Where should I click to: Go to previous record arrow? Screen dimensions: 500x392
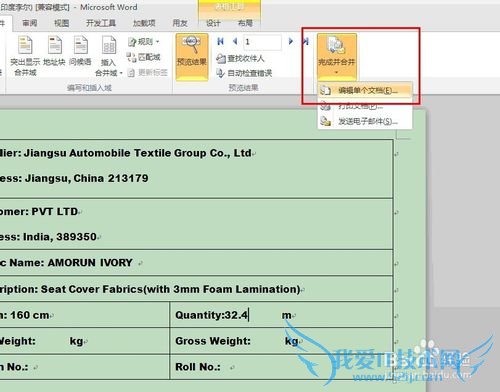click(235, 41)
